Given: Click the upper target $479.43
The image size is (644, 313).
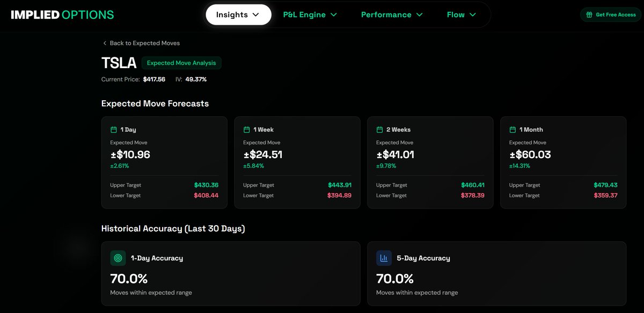Looking at the screenshot, I should click(606, 185).
